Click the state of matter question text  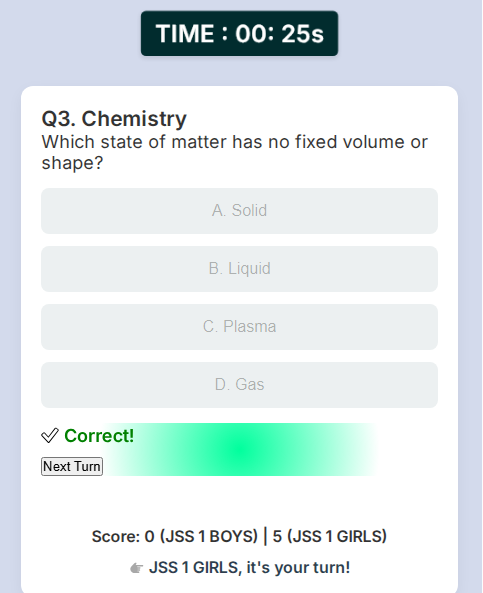coord(235,152)
